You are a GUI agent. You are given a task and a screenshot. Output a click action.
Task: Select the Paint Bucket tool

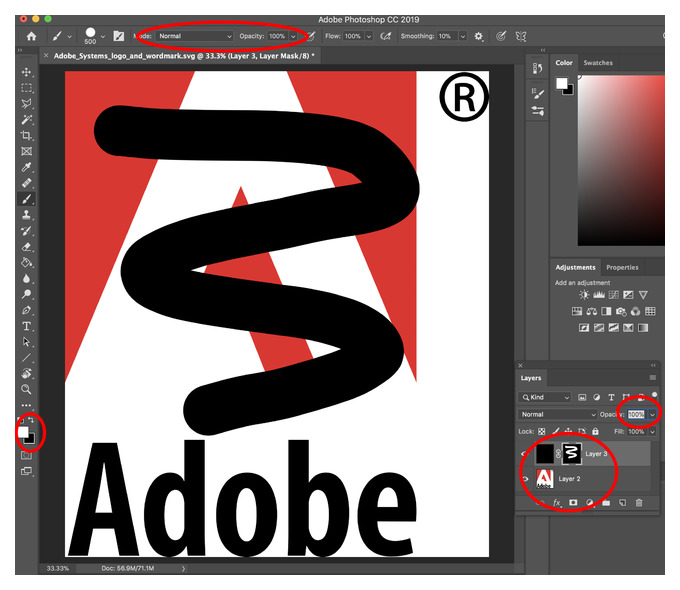pos(26,262)
